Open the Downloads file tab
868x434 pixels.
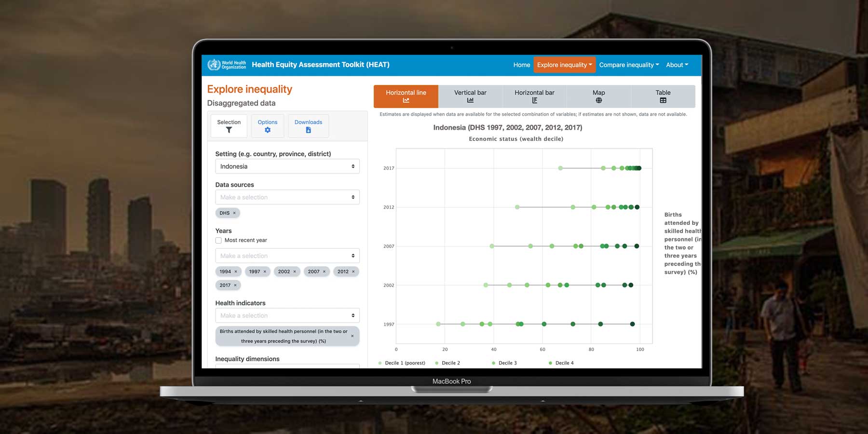308,126
